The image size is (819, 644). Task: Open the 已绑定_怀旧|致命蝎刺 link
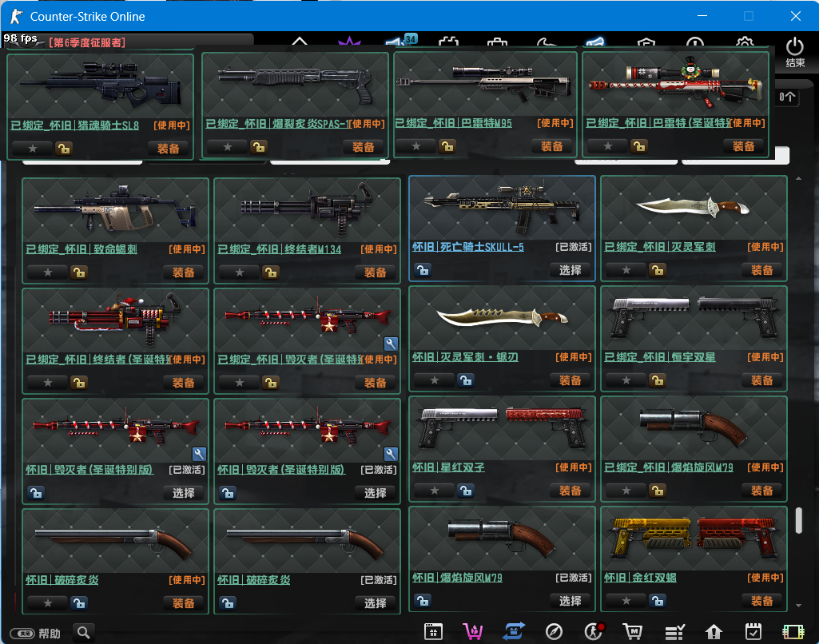(82, 249)
